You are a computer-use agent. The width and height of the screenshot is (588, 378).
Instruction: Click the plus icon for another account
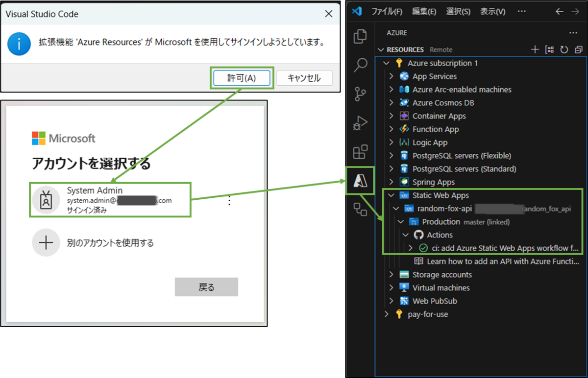tap(46, 243)
